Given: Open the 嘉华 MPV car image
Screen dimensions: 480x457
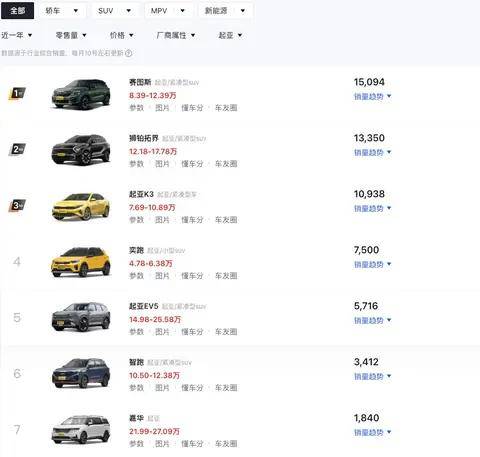Looking at the screenshot, I should [81, 430].
